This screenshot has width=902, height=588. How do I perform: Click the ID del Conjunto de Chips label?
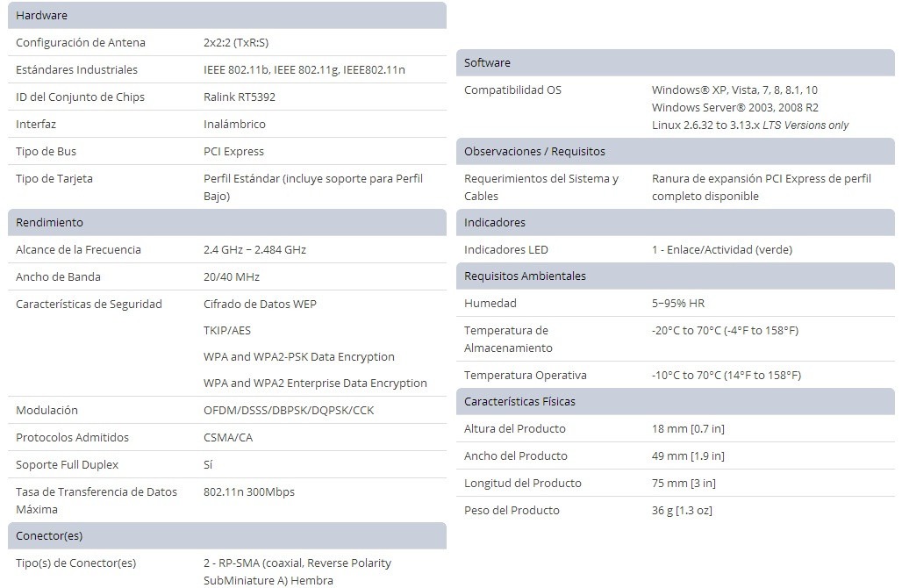coord(80,97)
